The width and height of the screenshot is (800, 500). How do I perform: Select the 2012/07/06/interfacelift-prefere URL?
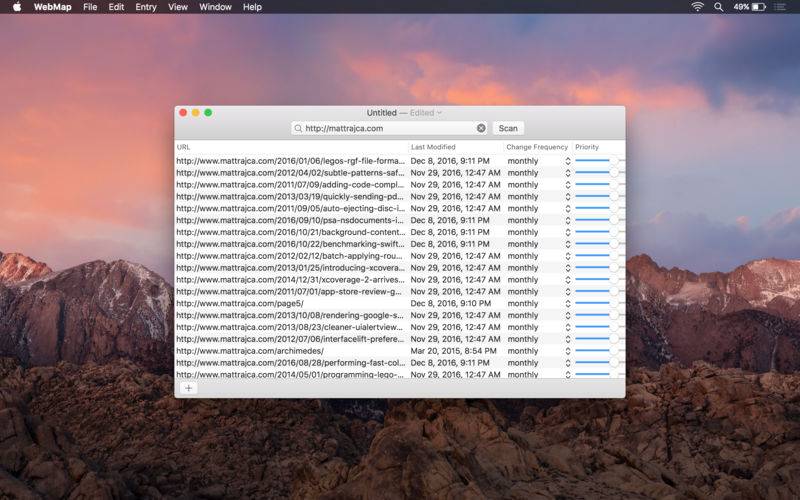pyautogui.click(x=290, y=339)
